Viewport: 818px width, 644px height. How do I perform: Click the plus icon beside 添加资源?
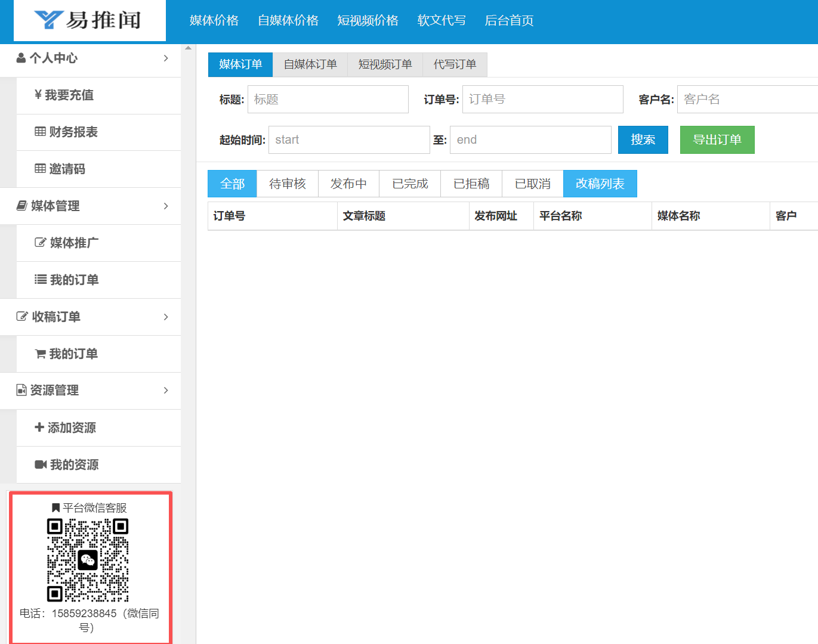click(39, 427)
